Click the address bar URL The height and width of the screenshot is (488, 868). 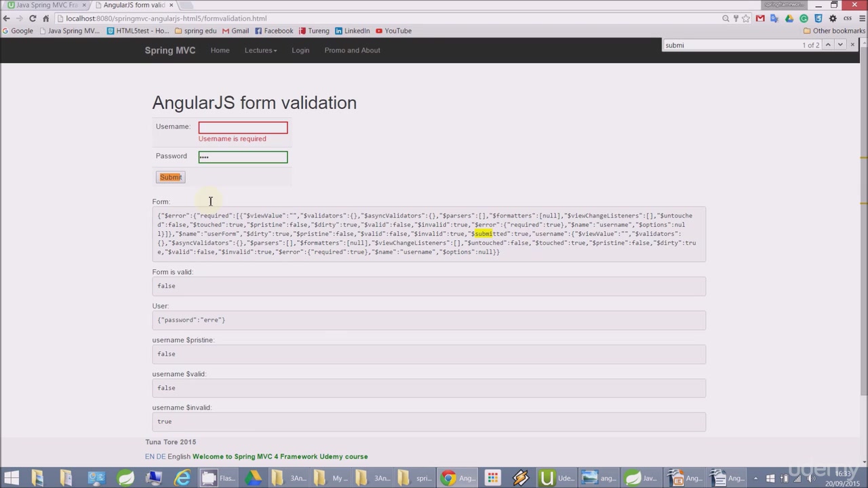point(166,18)
